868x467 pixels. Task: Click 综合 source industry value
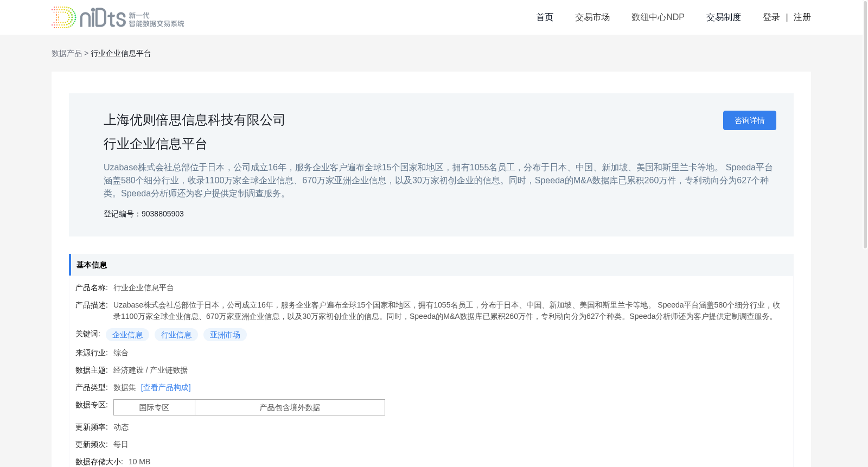[121, 353]
